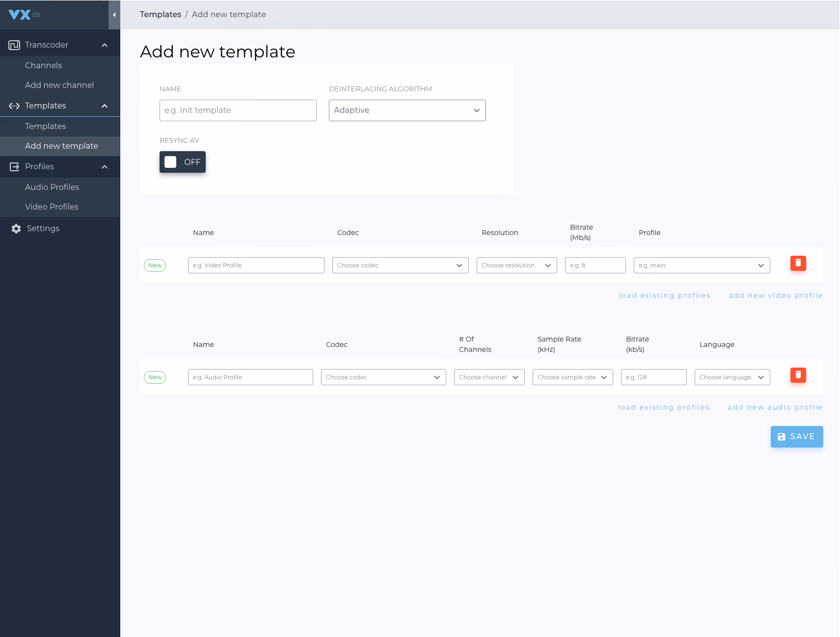Click the # Of Channels column header
840x637 pixels.
[x=475, y=345]
